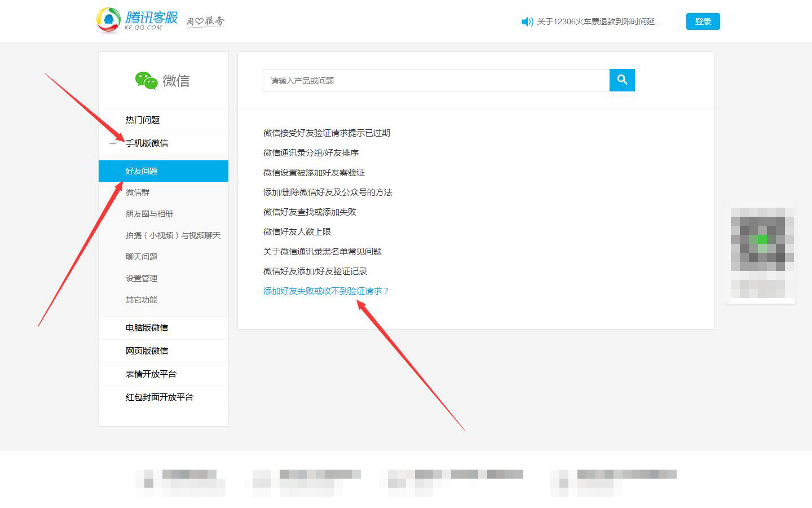Click the 登录 login button
The height and width of the screenshot is (508, 812).
[x=703, y=21]
